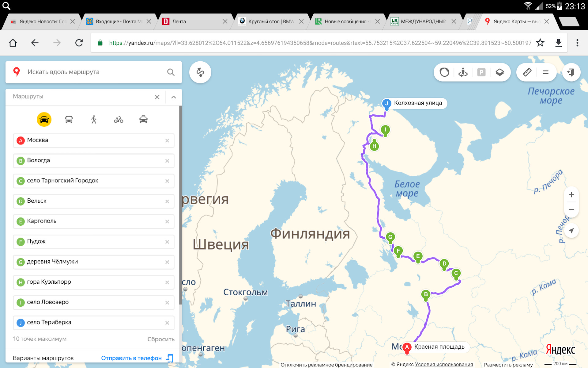Viewport: 588px width, 368px height.
Task: Remove the Вельск waypoint
Action: click(x=167, y=201)
